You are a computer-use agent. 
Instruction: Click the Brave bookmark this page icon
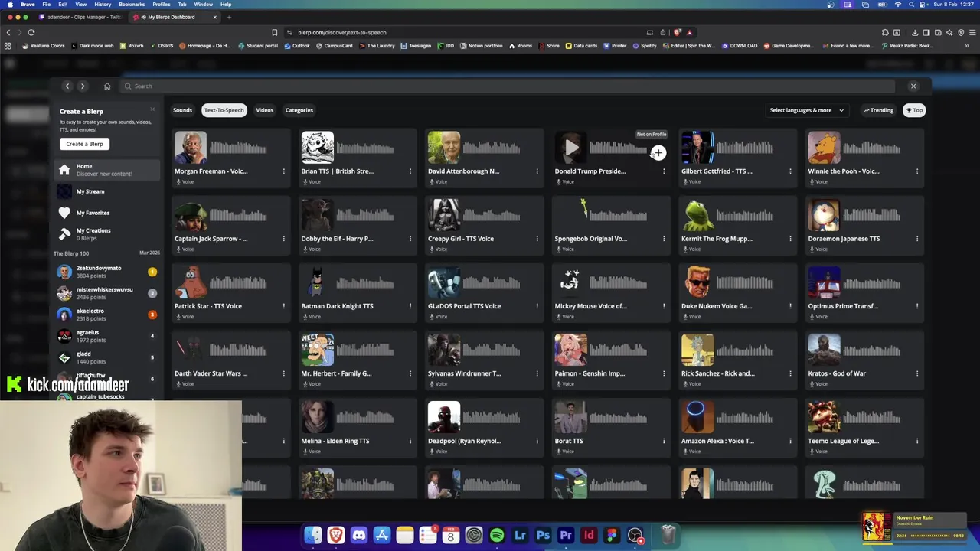pos(274,32)
